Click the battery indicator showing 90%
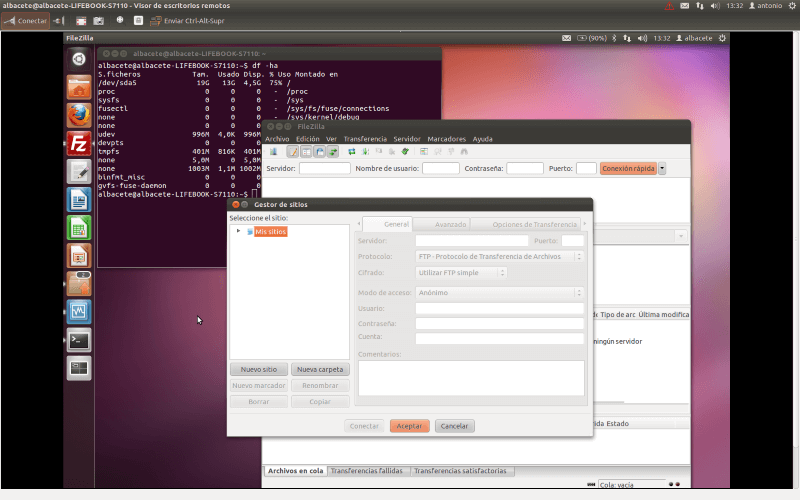This screenshot has width=800, height=500. coord(592,38)
